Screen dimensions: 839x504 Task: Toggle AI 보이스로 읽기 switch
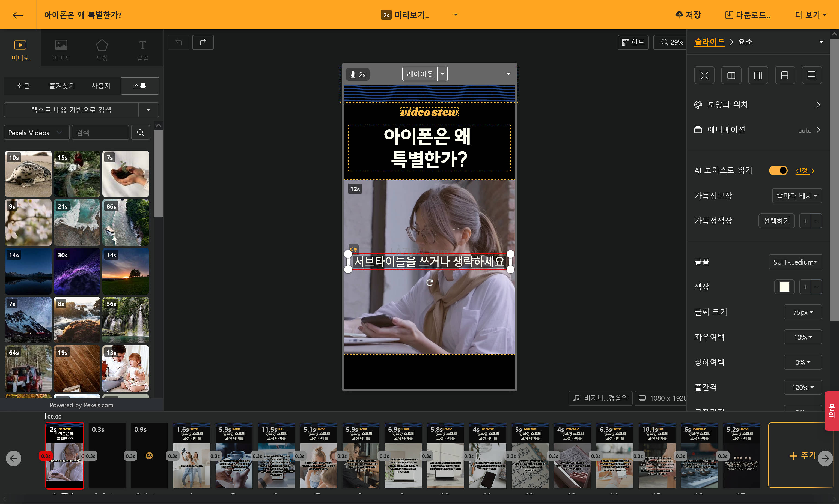click(778, 170)
